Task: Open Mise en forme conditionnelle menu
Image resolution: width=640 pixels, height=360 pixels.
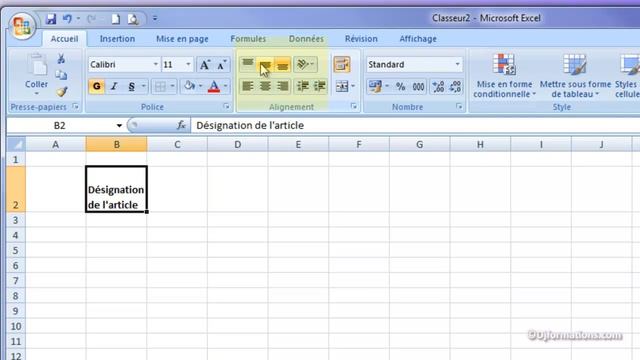Action: pos(504,76)
